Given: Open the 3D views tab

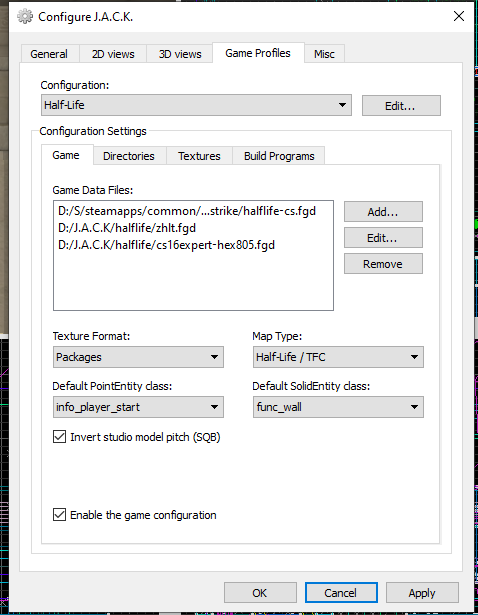Looking at the screenshot, I should (180, 54).
